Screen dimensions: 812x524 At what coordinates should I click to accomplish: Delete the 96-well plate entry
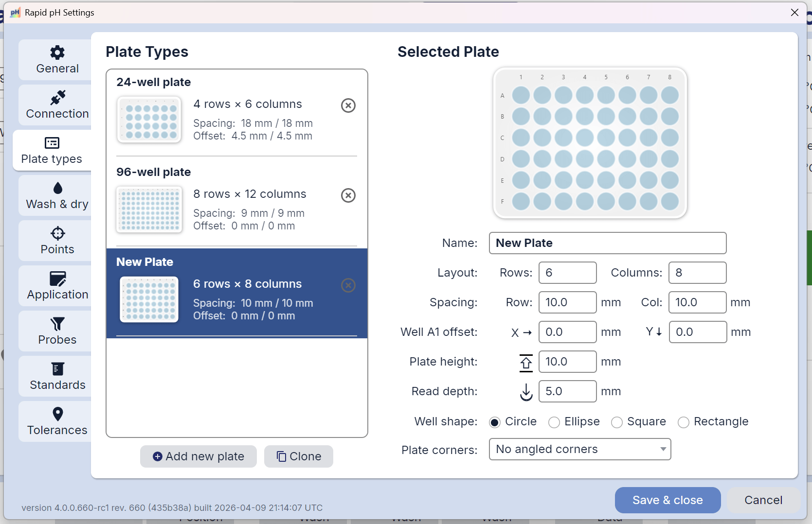click(348, 195)
